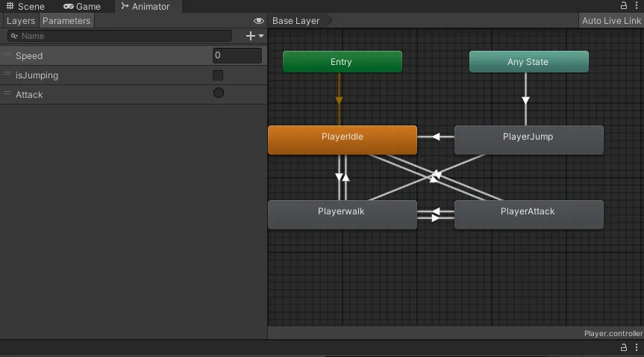Open the Layers tab
Image resolution: width=644 pixels, height=357 pixels.
pyautogui.click(x=21, y=21)
